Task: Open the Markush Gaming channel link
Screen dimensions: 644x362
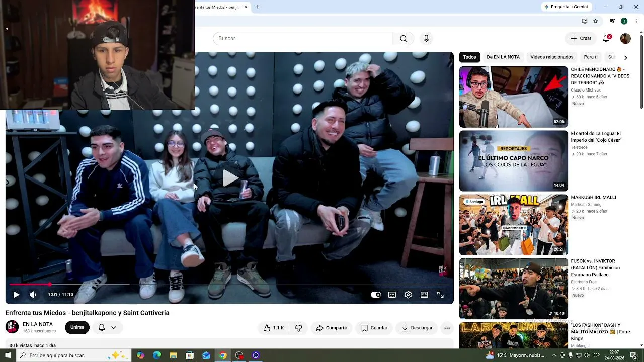Action: tap(586, 205)
